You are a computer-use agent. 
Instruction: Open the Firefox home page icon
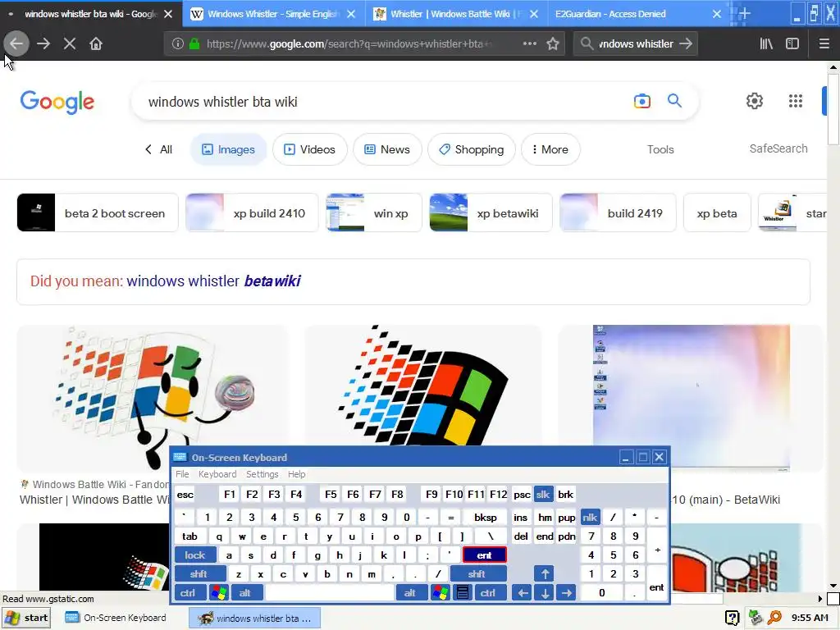point(96,43)
